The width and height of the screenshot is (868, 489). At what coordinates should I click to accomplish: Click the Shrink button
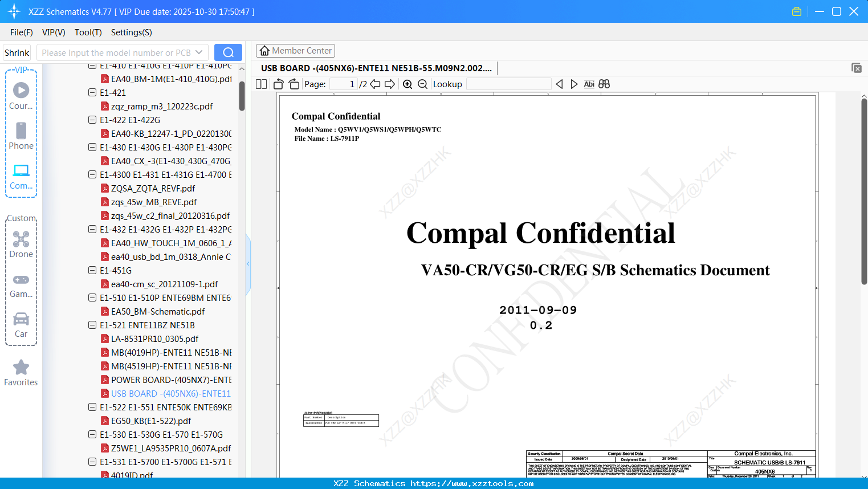tap(17, 52)
